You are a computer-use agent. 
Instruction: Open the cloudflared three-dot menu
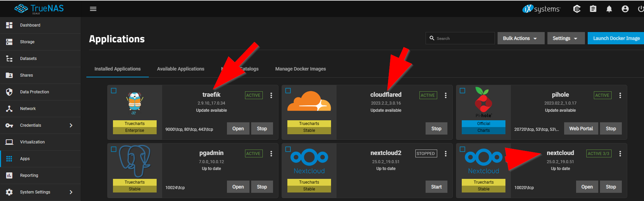(x=446, y=95)
